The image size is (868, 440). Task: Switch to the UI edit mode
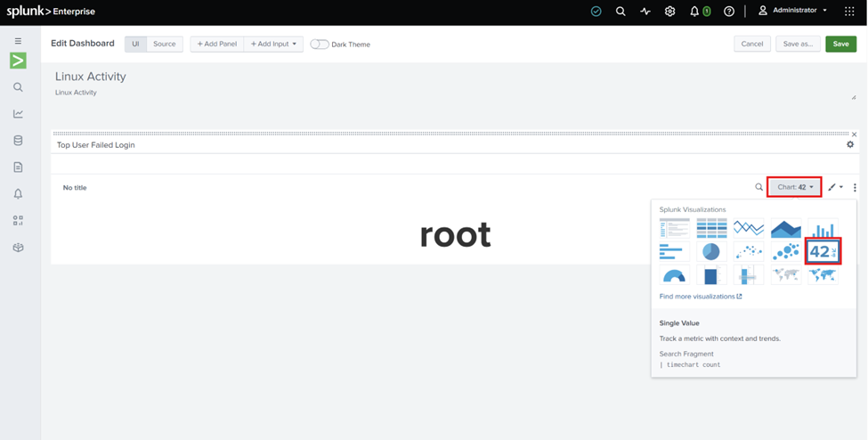pos(135,44)
